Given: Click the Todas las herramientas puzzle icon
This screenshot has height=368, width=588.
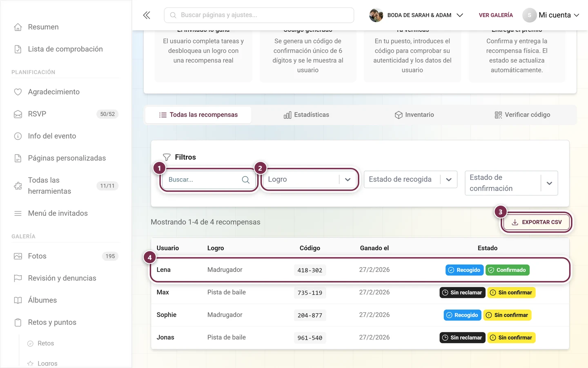Looking at the screenshot, I should tap(18, 186).
